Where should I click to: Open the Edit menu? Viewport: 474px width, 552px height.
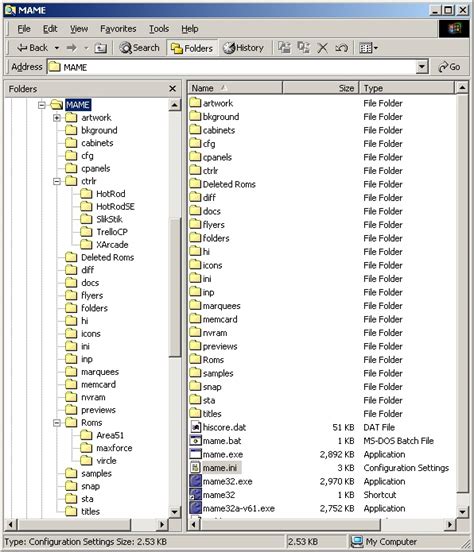(50, 29)
